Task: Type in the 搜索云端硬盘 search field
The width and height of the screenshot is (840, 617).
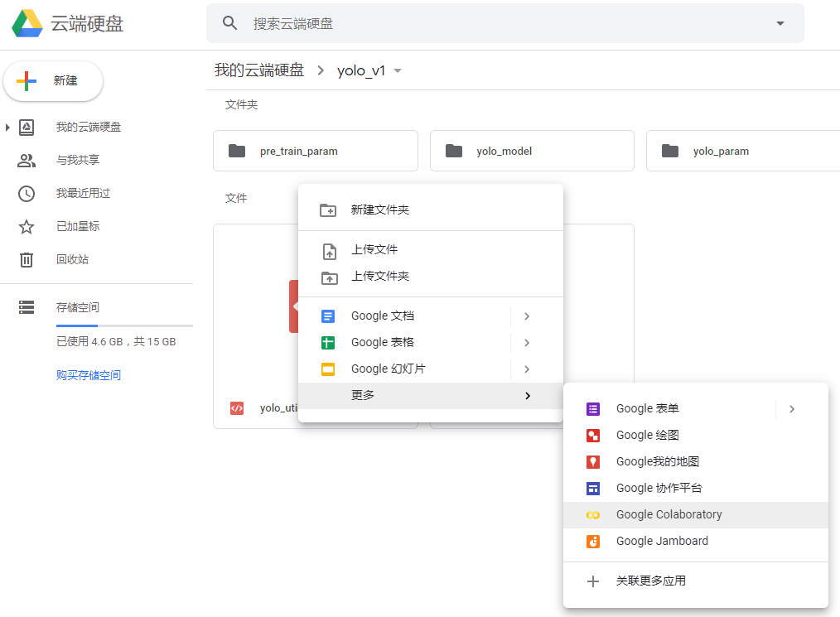Action: pos(505,23)
